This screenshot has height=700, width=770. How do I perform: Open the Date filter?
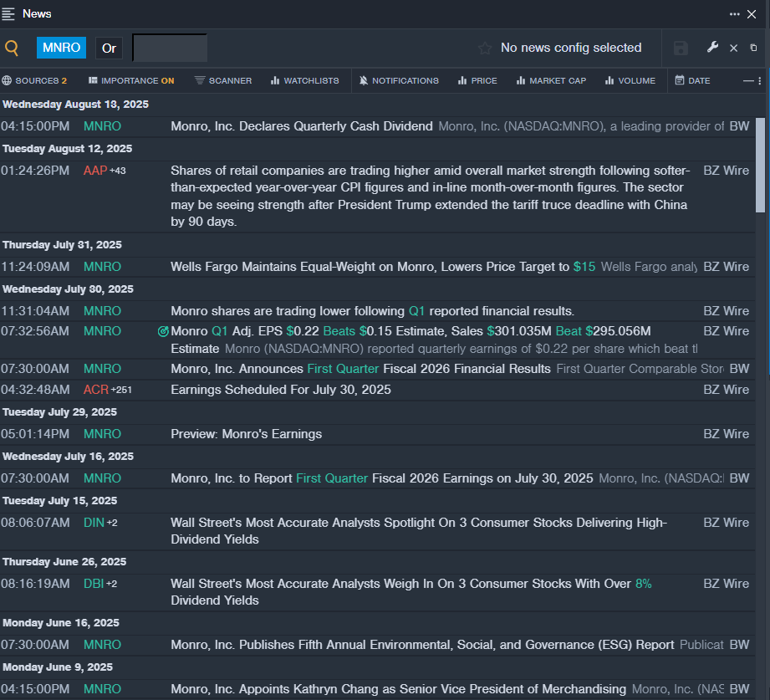(692, 80)
